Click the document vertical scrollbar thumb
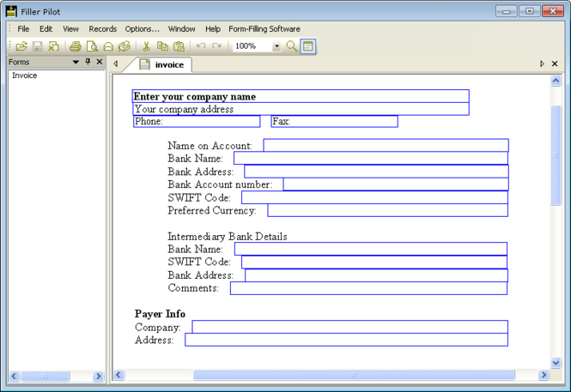The width and height of the screenshot is (571, 392). 556,155
